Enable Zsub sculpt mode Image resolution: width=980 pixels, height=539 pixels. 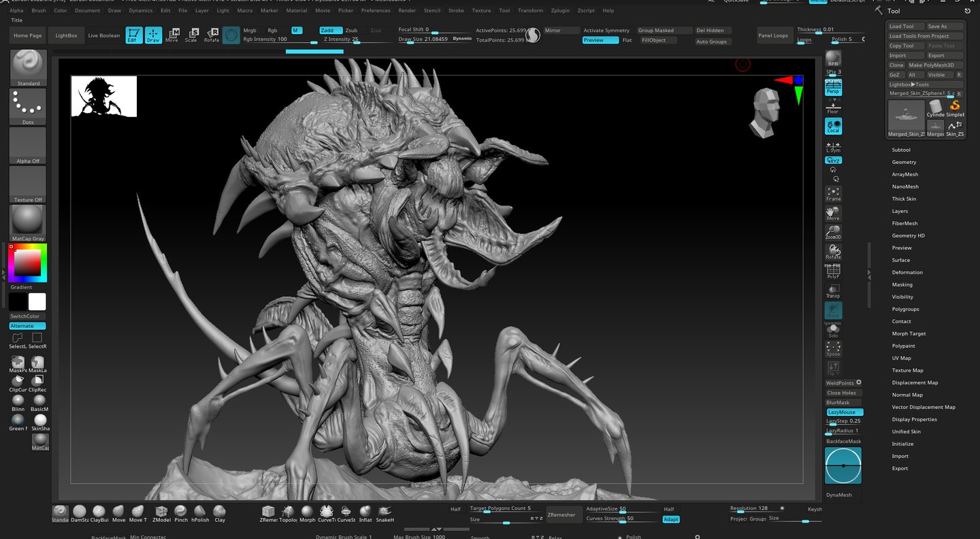tap(354, 31)
